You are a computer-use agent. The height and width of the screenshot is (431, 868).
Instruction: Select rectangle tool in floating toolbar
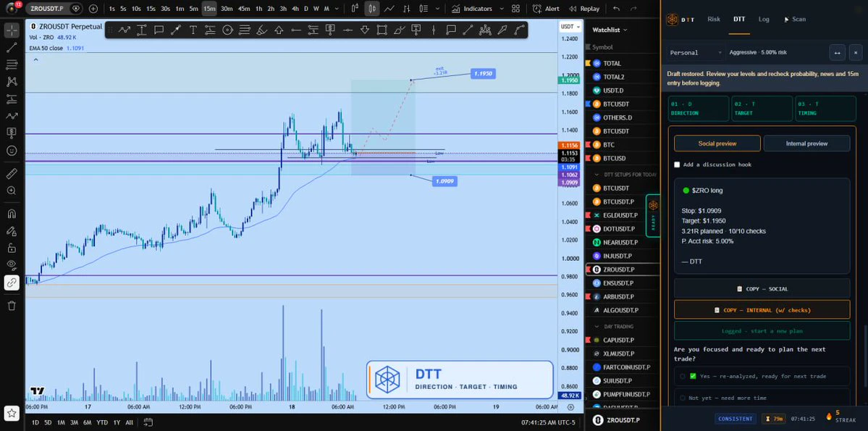click(x=382, y=30)
